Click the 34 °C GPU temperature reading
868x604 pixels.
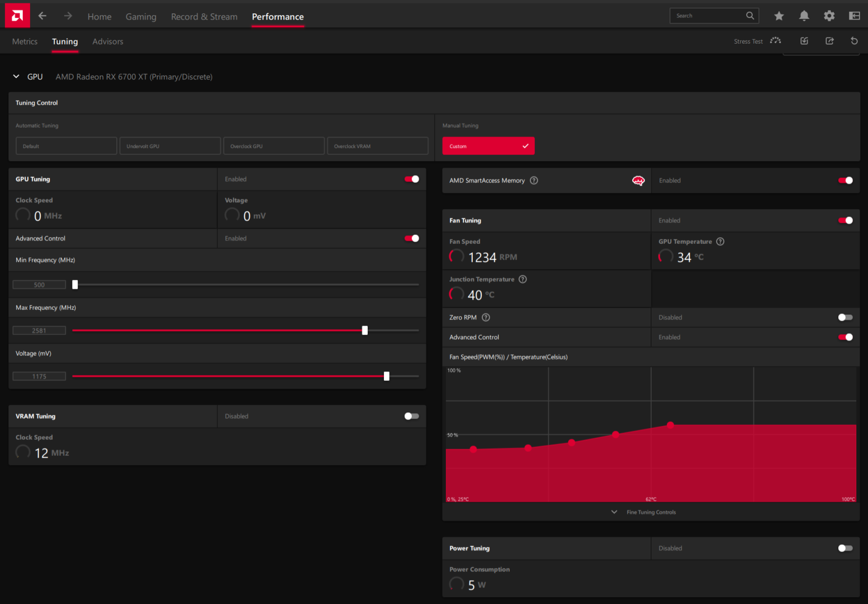click(690, 257)
